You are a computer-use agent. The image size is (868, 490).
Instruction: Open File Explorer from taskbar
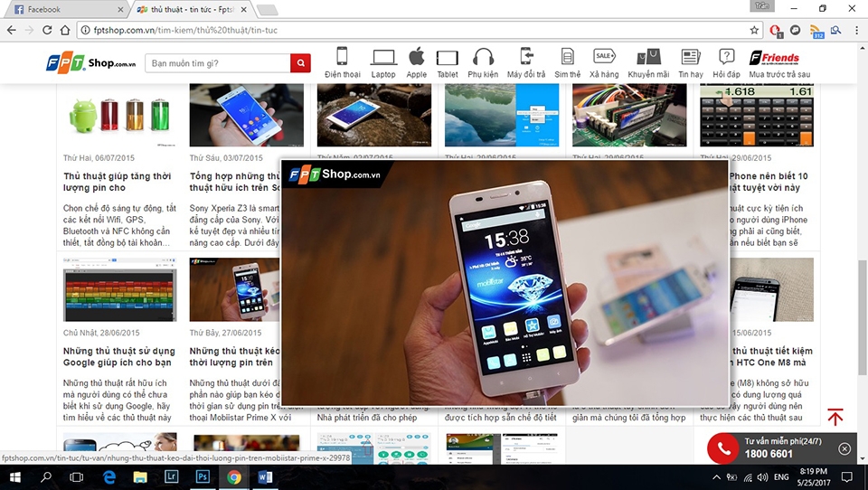(x=140, y=477)
